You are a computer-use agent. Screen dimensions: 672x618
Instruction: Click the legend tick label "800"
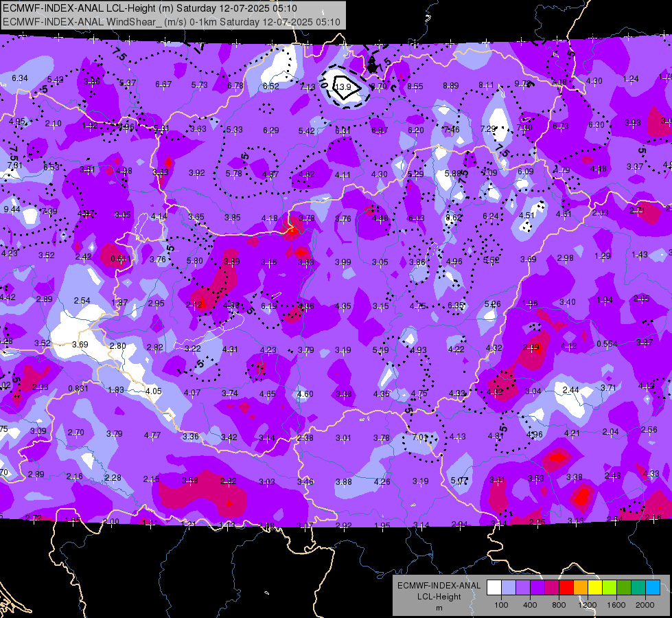click(x=559, y=605)
